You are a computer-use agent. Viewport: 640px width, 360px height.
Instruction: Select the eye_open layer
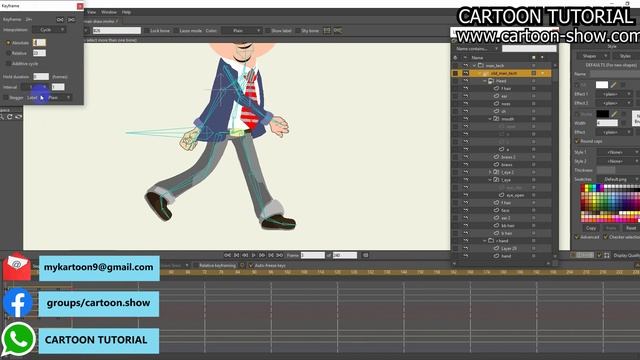tap(516, 195)
